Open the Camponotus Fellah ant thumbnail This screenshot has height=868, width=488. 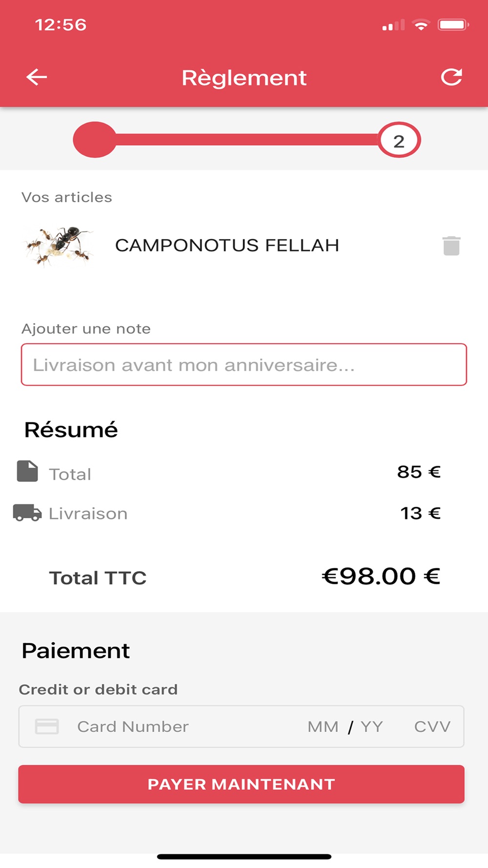(59, 246)
